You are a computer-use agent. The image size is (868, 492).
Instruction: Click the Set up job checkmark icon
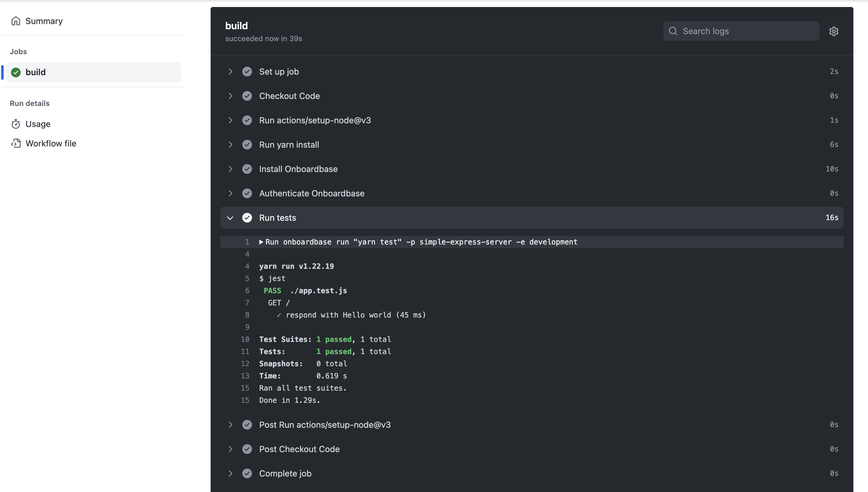coord(247,72)
